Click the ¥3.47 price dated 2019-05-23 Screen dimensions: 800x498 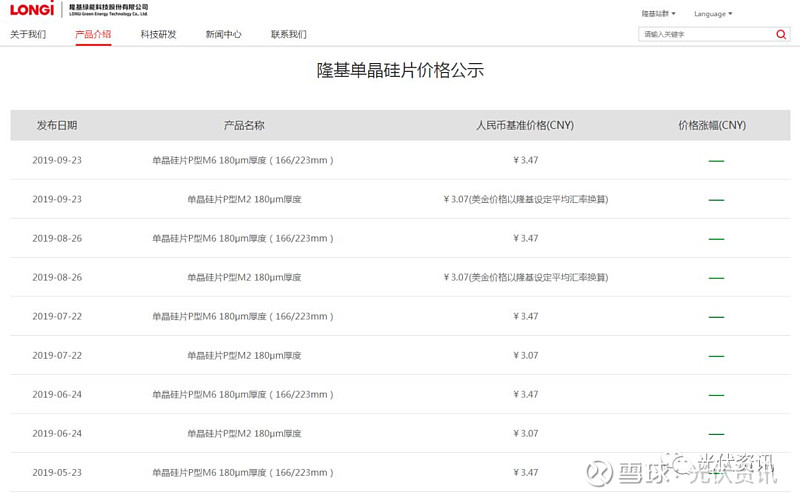pos(526,472)
